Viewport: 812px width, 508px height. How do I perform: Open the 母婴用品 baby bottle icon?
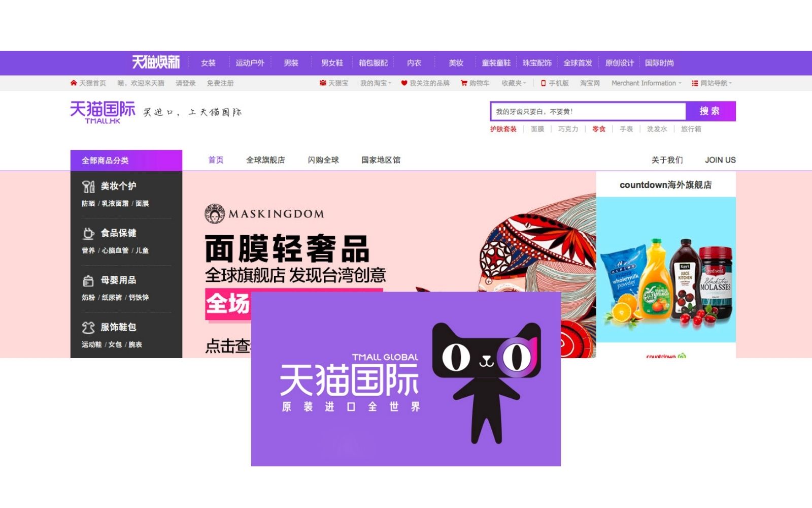click(89, 280)
